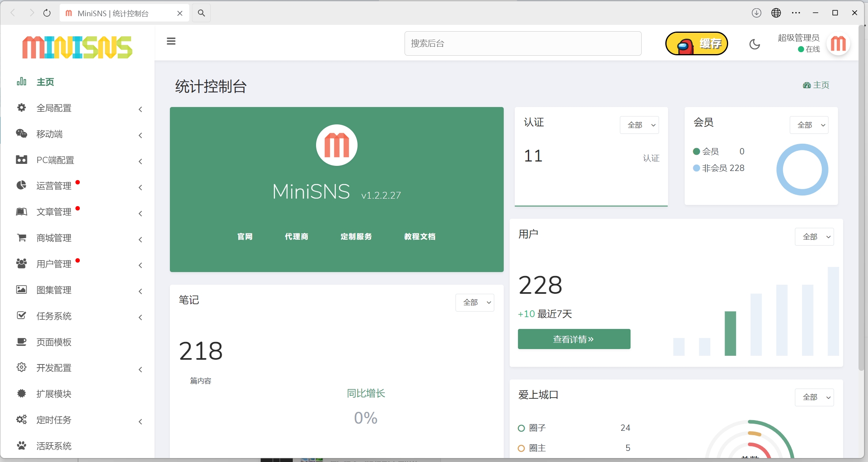The width and height of the screenshot is (868, 462).
Task: Click the browser magnifier search icon
Action: tap(201, 13)
